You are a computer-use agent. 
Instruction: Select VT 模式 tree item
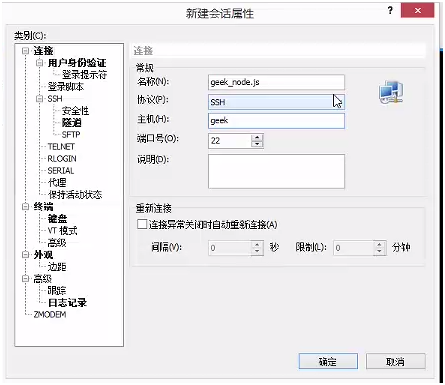[x=62, y=231]
